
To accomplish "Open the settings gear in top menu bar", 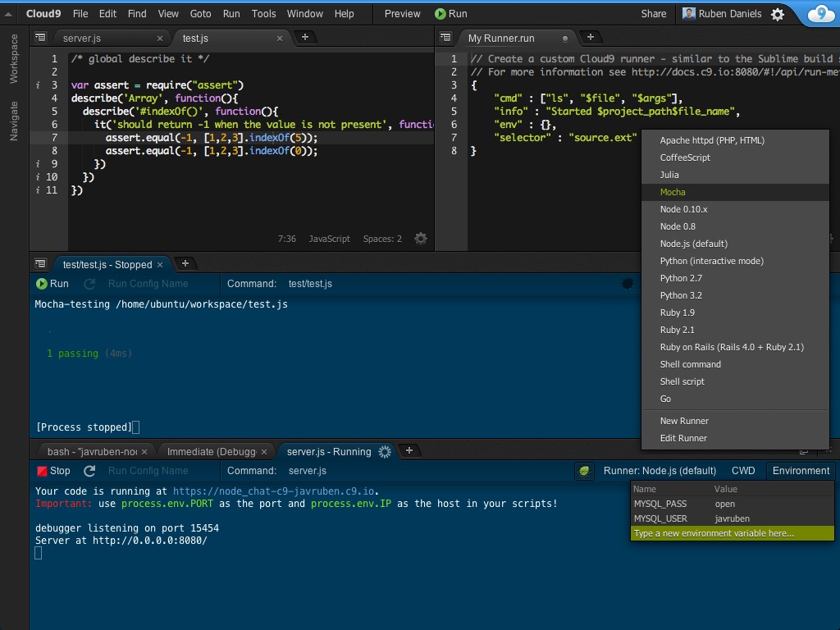I will 778,14.
